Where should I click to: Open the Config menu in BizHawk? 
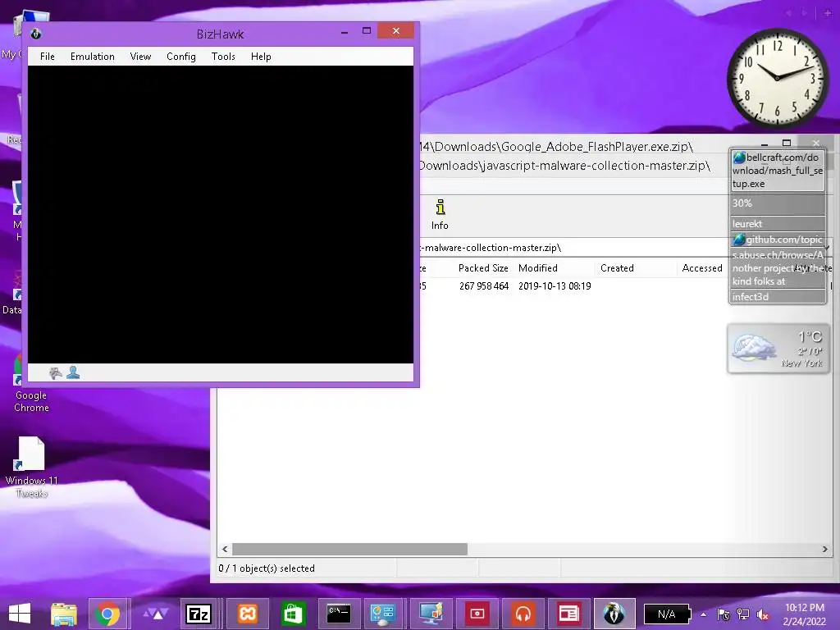181,57
